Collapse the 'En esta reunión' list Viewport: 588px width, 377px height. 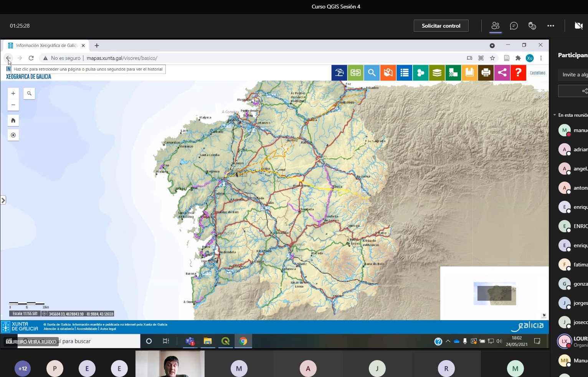[x=555, y=115]
